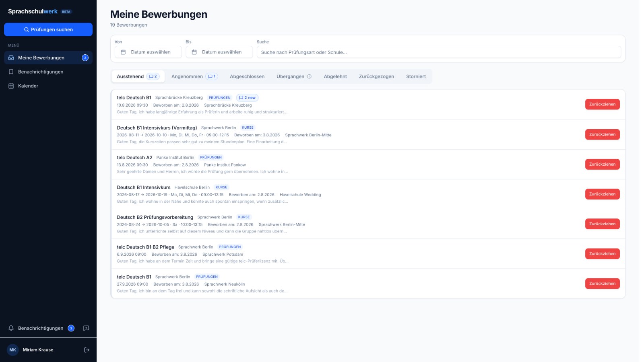Open Benachrichtigungen sidebar menu item
Image resolution: width=644 pixels, height=362 pixels.
point(48,72)
